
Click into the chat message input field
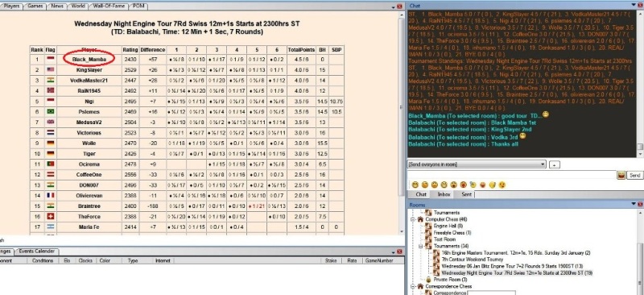pos(511,175)
